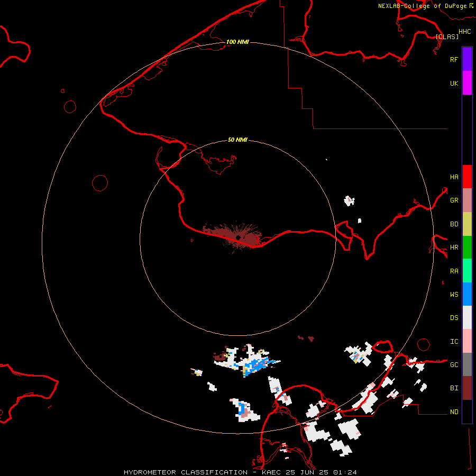Click the GR legend color block
476x476 pixels.
pyautogui.click(x=467, y=200)
